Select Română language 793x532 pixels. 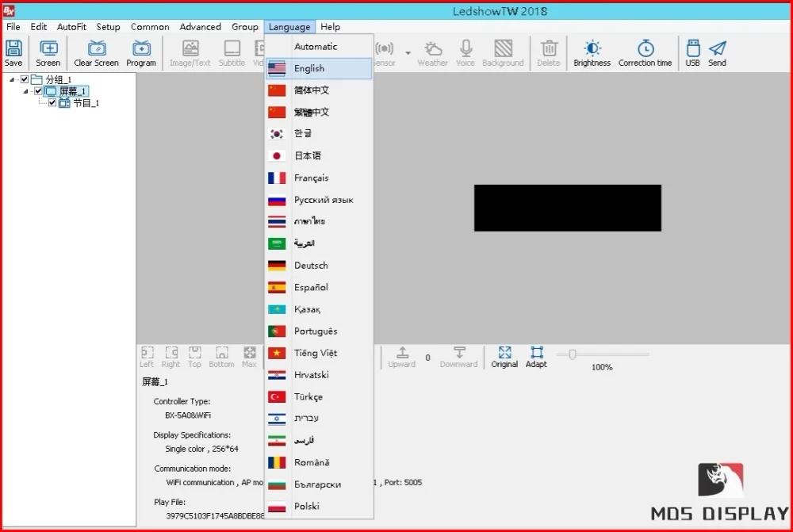tap(319, 462)
